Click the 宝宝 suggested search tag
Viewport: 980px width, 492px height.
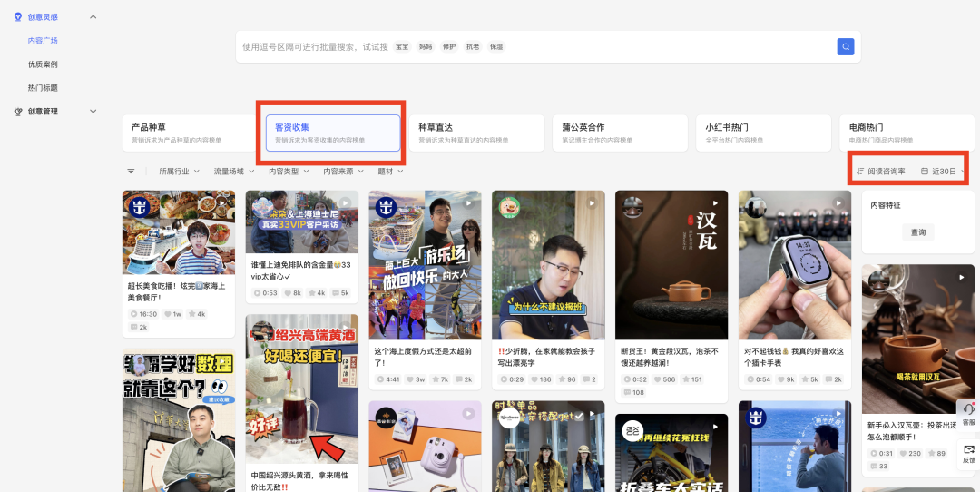[402, 46]
